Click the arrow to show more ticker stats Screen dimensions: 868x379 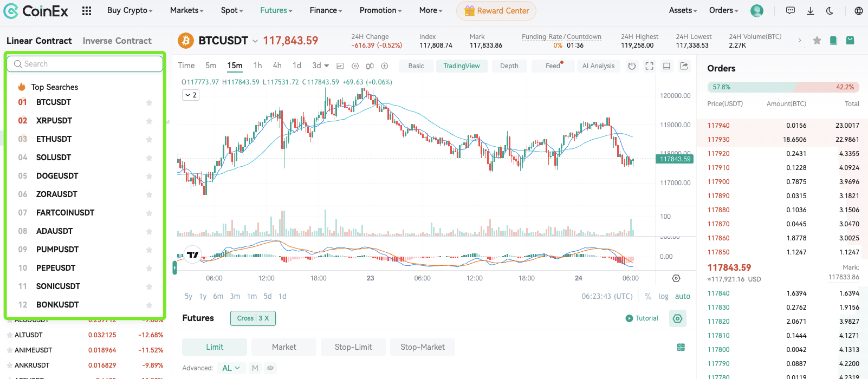click(800, 41)
